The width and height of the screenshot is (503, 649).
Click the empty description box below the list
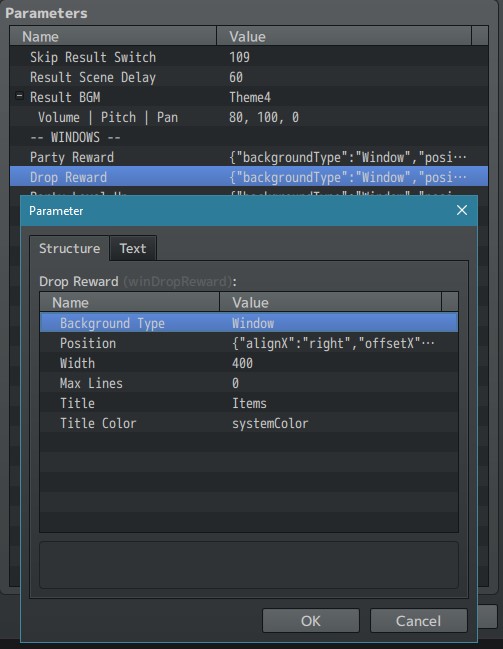click(x=249, y=565)
